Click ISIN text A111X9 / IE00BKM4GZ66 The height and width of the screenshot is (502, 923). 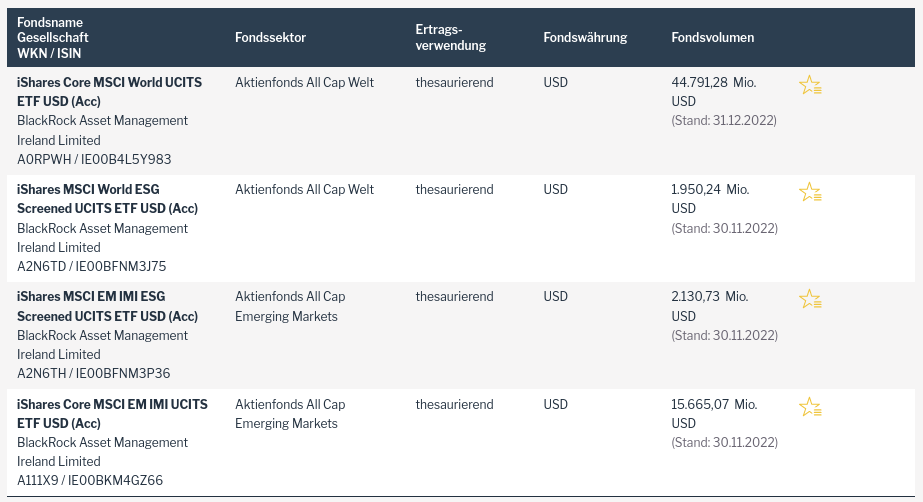pos(90,481)
